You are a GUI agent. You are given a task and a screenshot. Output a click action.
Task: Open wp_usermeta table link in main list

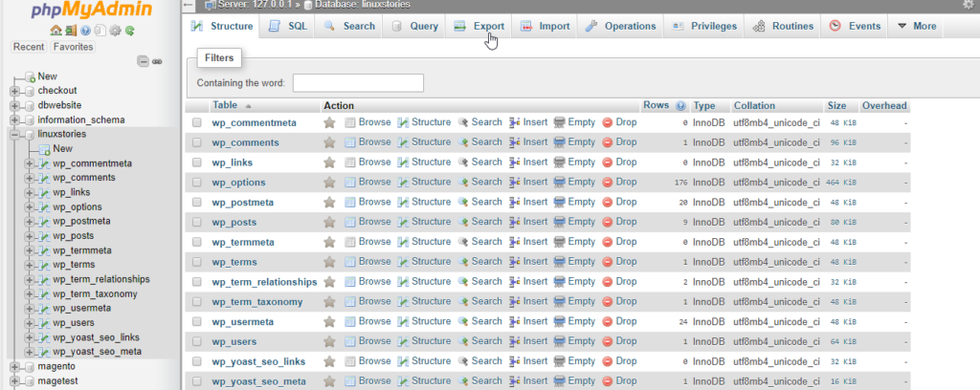[243, 322]
